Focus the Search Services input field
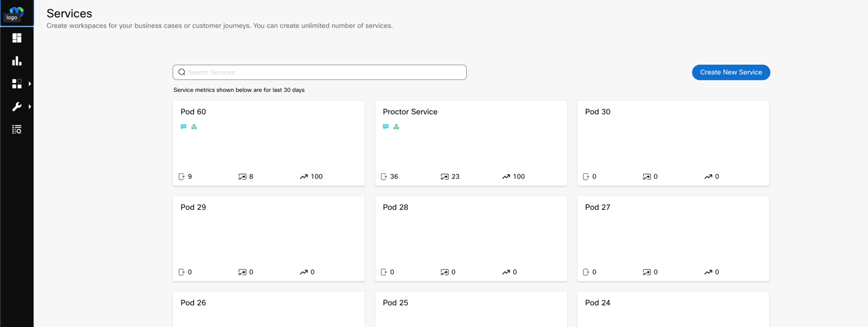This screenshot has height=327, width=868. coord(324,72)
